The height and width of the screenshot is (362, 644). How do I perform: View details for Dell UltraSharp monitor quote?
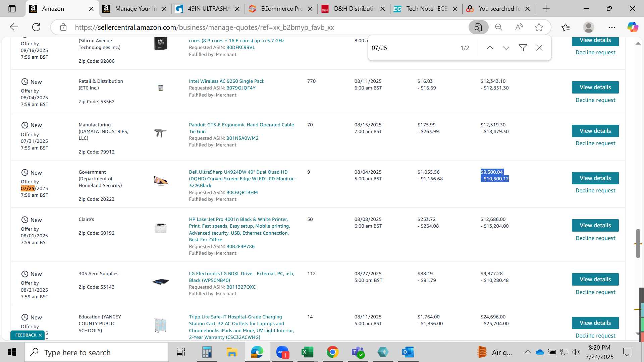(x=595, y=178)
